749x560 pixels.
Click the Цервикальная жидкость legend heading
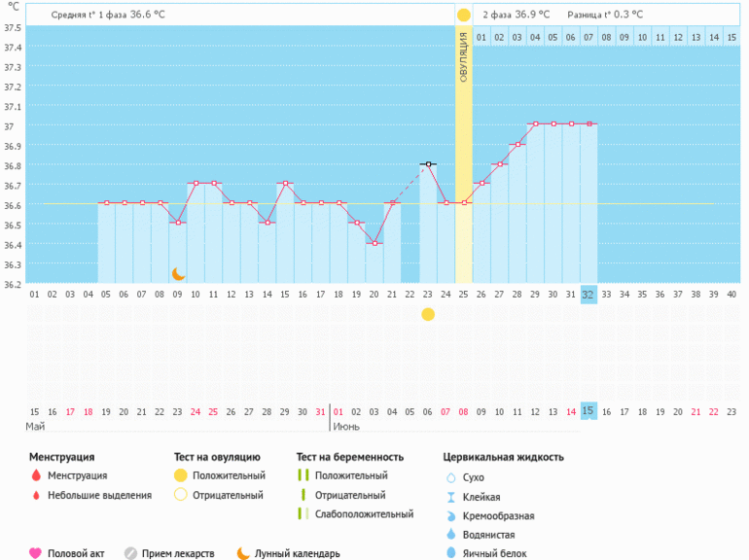coord(504,457)
